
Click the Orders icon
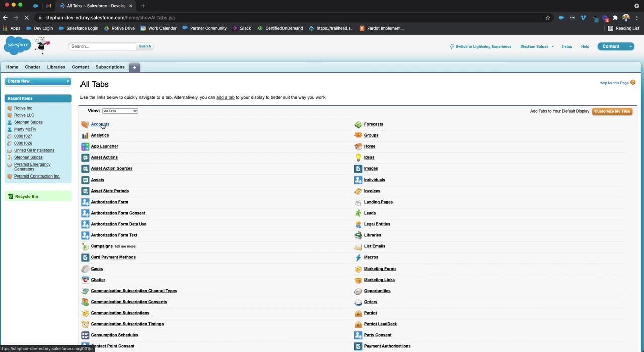tap(358, 302)
